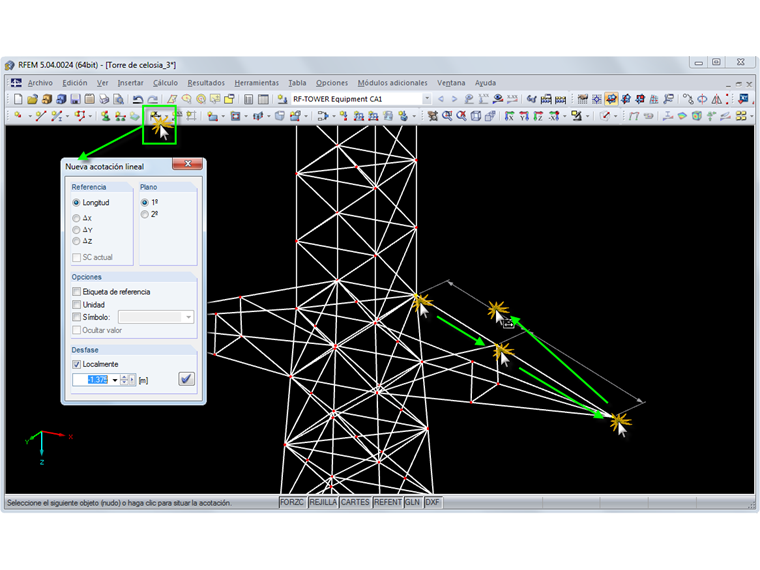
Task: Switch to view in Z direction
Action: pyautogui.click(x=538, y=116)
